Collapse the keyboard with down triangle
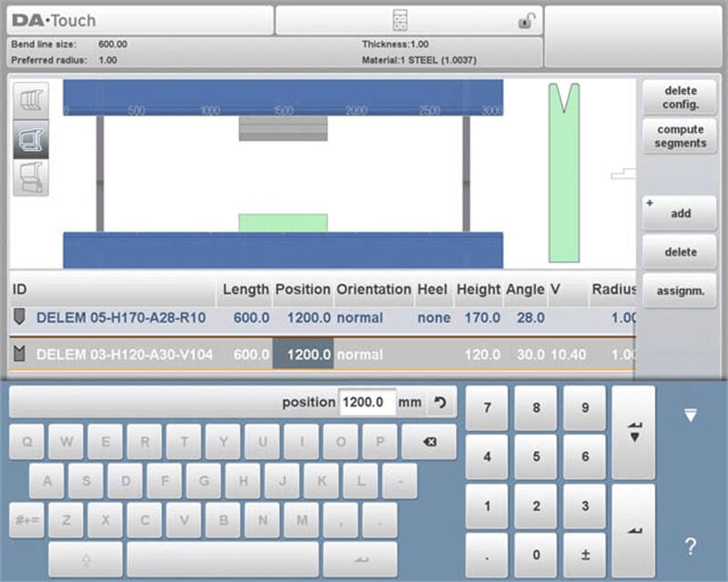Screen dimensions: 728x582 coord(690,416)
